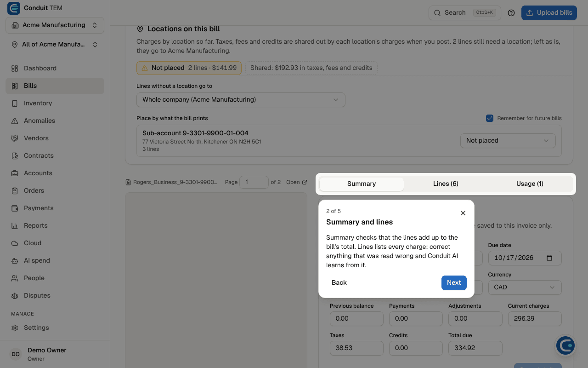The height and width of the screenshot is (368, 588).
Task: Open the Not placed sub-account dropdown
Action: tap(508, 141)
